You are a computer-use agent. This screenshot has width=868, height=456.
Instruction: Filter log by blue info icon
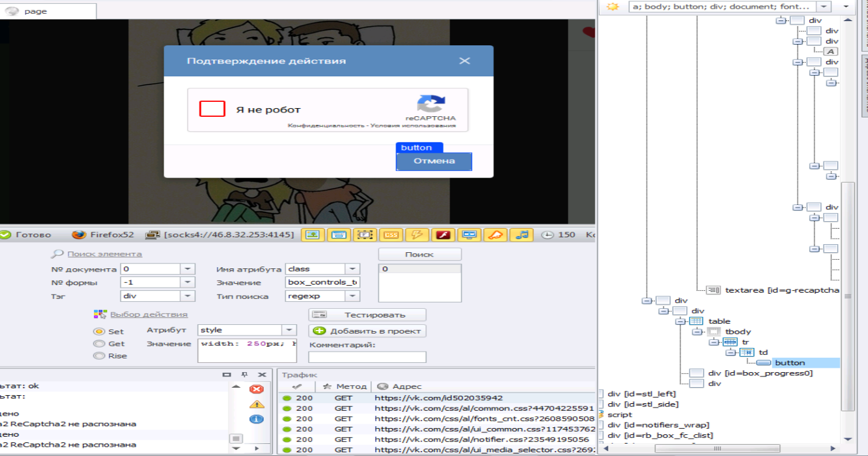[256, 419]
